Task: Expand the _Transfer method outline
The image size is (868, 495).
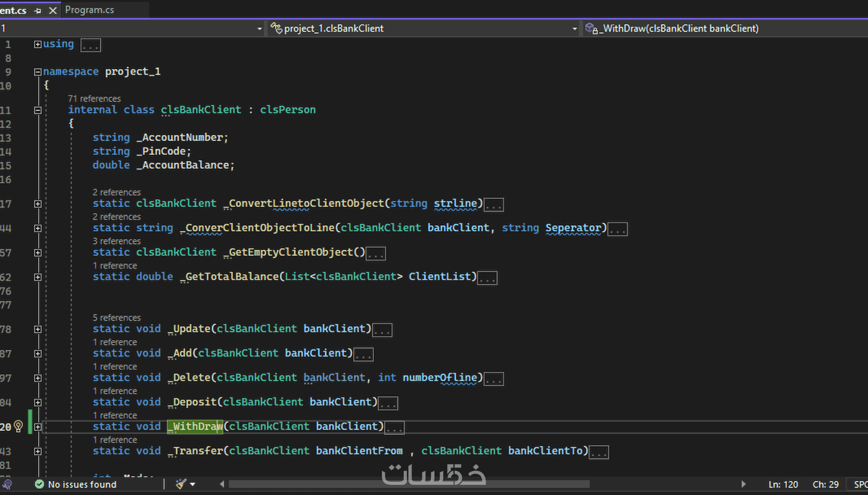Action: 38,452
